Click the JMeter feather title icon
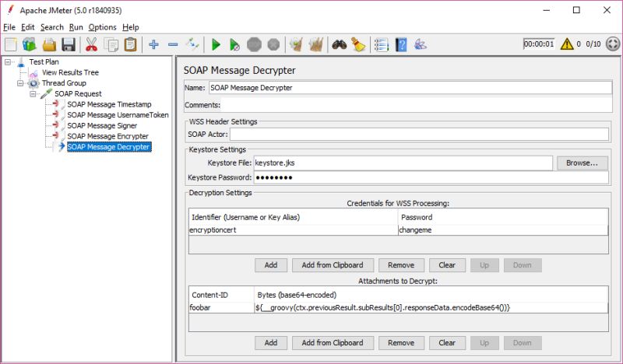 tap(10, 10)
